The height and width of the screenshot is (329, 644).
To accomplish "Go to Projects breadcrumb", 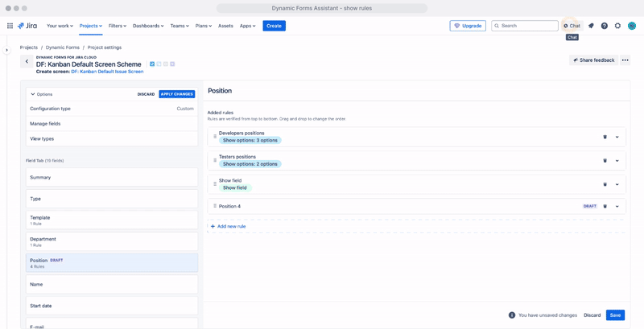I will pyautogui.click(x=29, y=47).
